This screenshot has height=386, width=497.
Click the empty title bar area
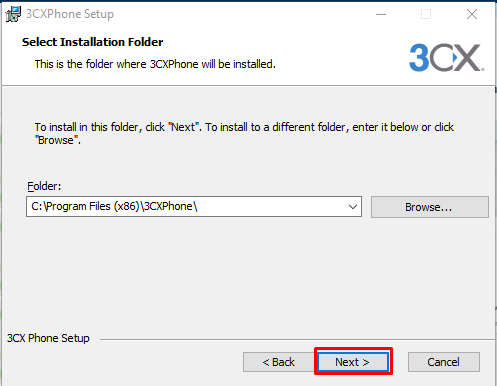(x=240, y=14)
